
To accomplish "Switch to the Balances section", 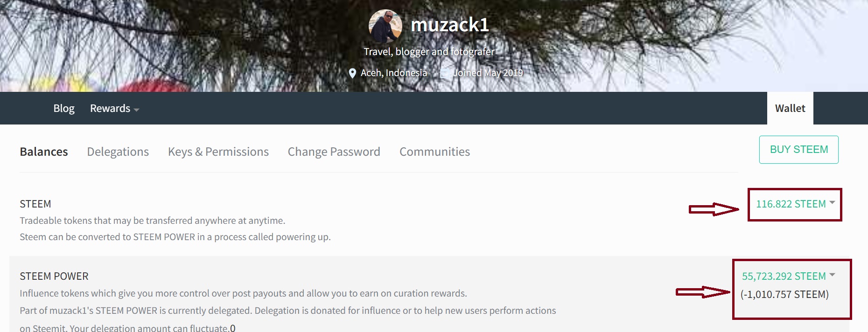I will pyautogui.click(x=44, y=152).
